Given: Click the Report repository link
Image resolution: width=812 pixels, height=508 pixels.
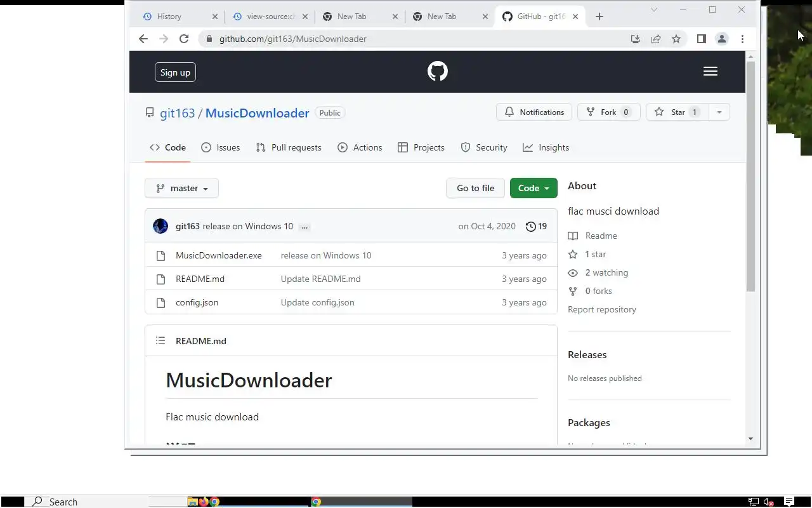Looking at the screenshot, I should (x=602, y=309).
